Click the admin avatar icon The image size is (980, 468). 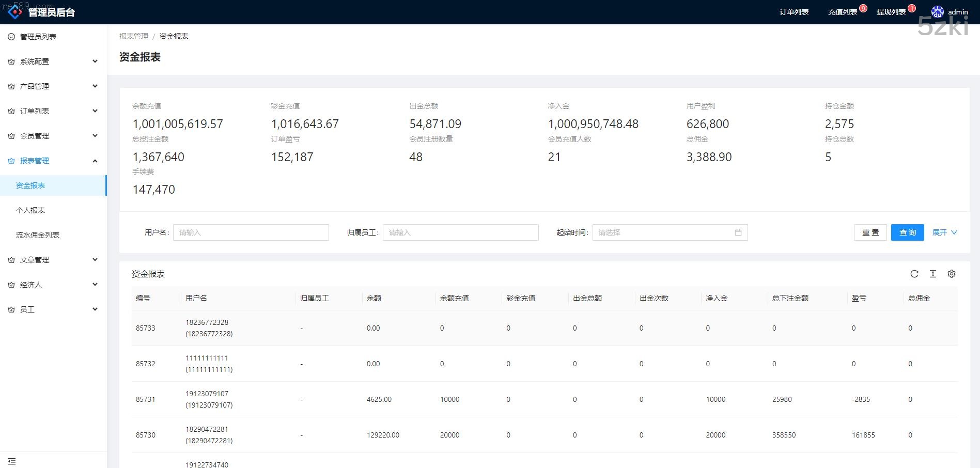click(937, 12)
